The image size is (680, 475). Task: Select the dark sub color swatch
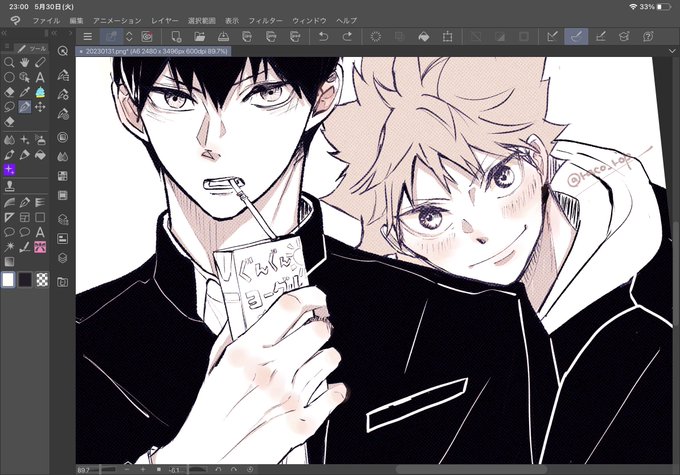[25, 280]
